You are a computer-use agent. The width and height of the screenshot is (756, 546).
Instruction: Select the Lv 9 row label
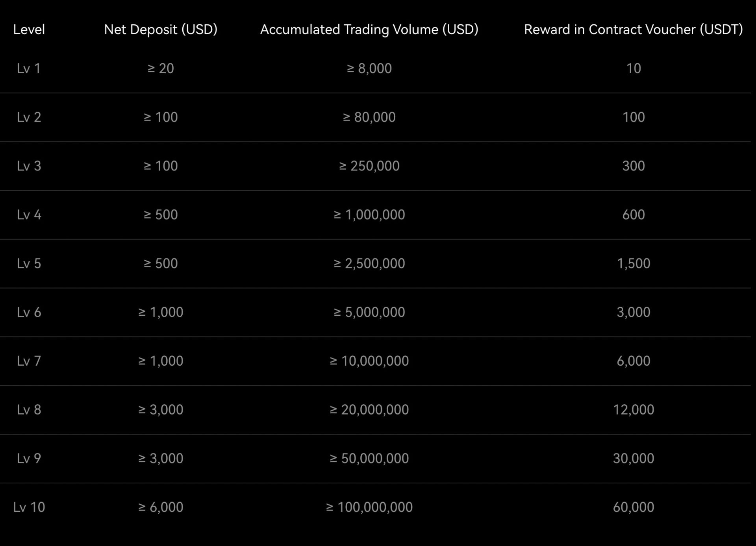(29, 459)
